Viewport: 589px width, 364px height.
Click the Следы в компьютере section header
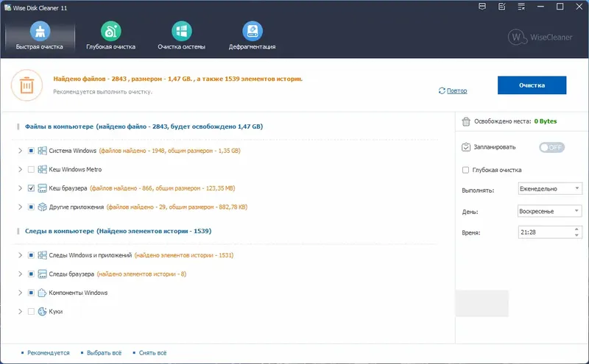pos(118,231)
